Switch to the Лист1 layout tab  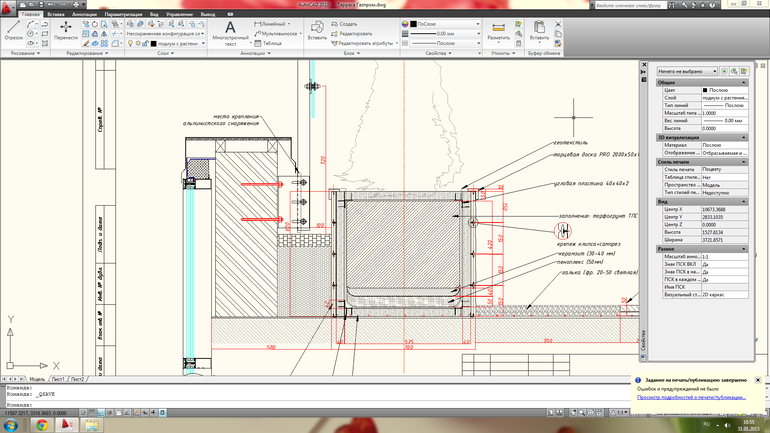(58, 380)
